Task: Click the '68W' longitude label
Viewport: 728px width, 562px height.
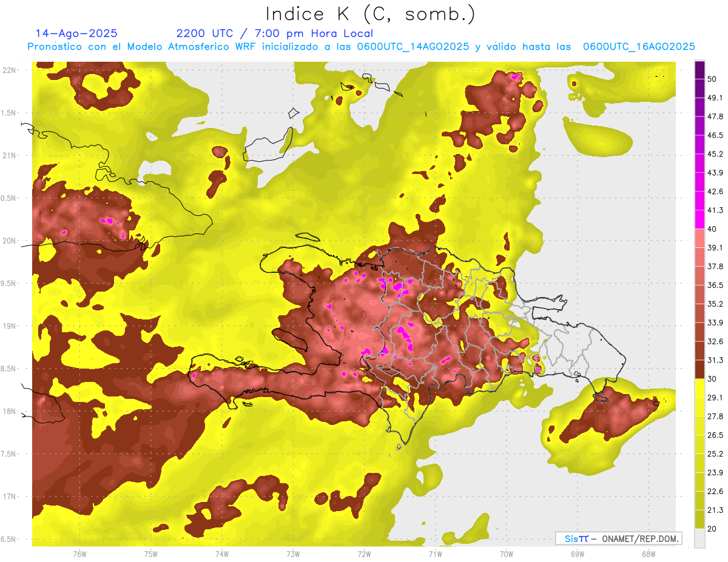Action: [x=648, y=554]
